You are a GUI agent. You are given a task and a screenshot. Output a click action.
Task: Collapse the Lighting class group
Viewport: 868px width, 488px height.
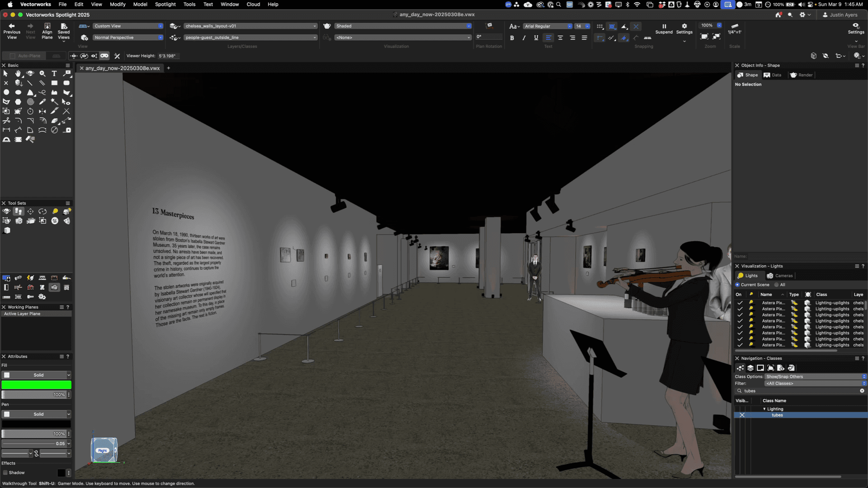click(x=764, y=409)
